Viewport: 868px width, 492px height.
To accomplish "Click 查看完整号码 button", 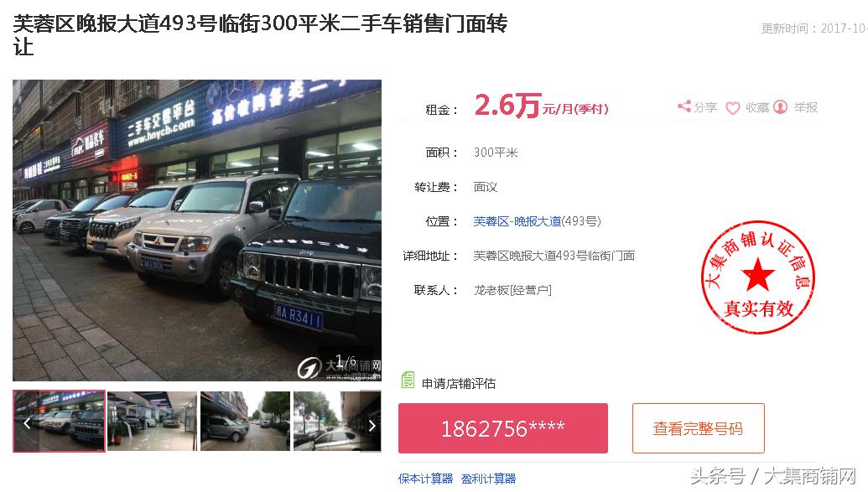I will (x=698, y=428).
